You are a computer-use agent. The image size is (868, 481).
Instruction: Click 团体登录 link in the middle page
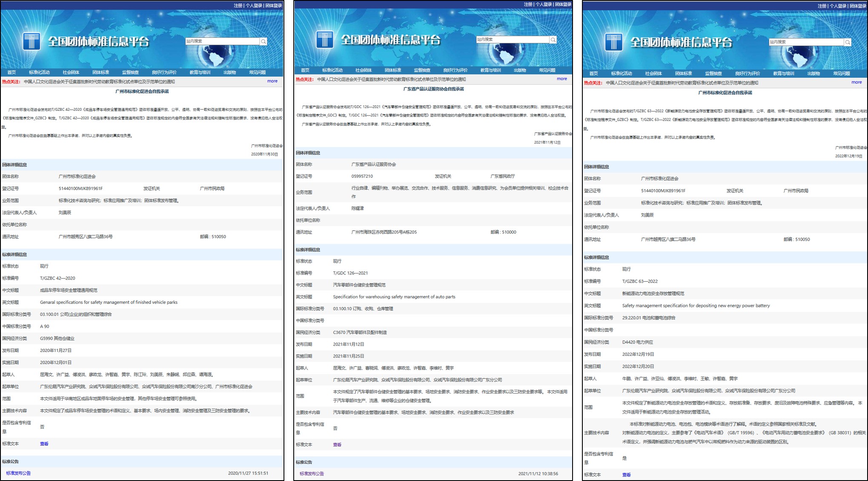point(563,4)
